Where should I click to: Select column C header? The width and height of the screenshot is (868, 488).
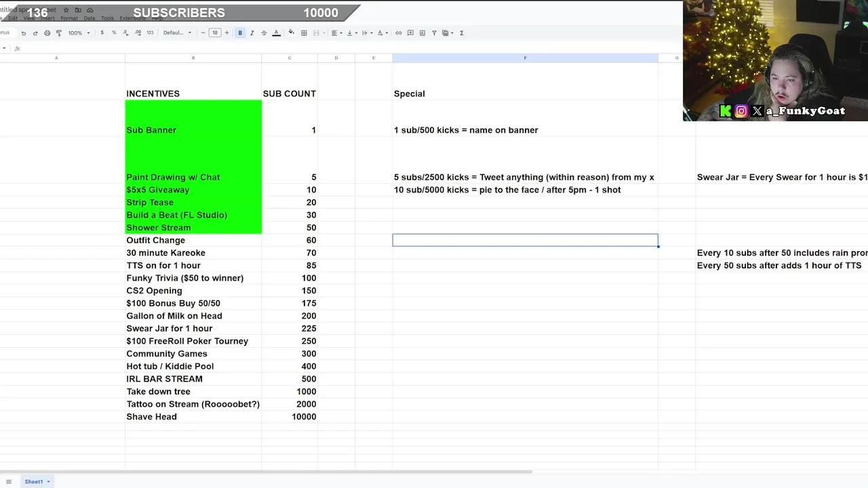pyautogui.click(x=290, y=58)
